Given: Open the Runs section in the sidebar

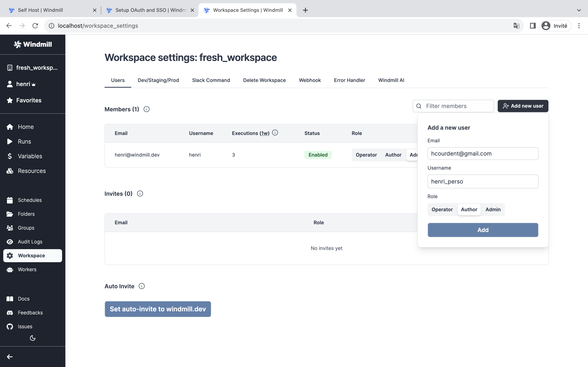Looking at the screenshot, I should click(x=24, y=141).
